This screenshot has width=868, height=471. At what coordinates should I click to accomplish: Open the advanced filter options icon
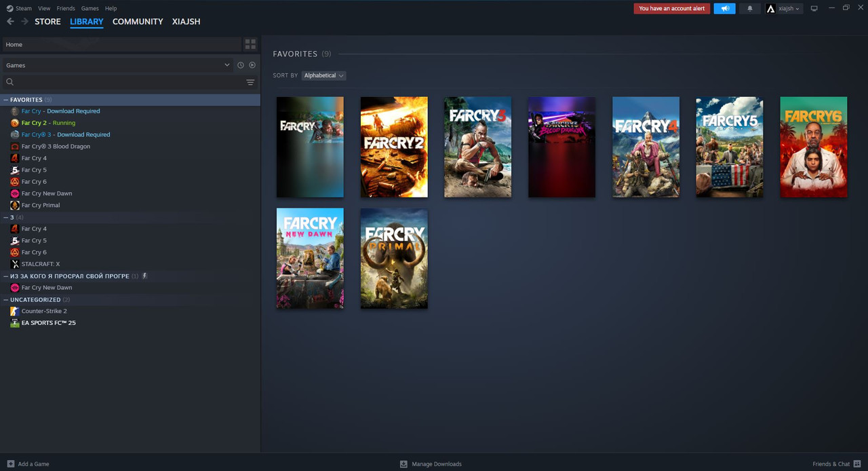click(x=250, y=82)
